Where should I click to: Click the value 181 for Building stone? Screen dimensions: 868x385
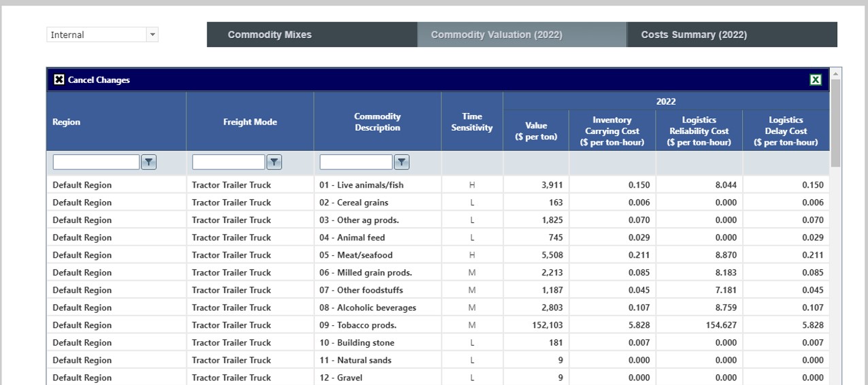click(556, 343)
